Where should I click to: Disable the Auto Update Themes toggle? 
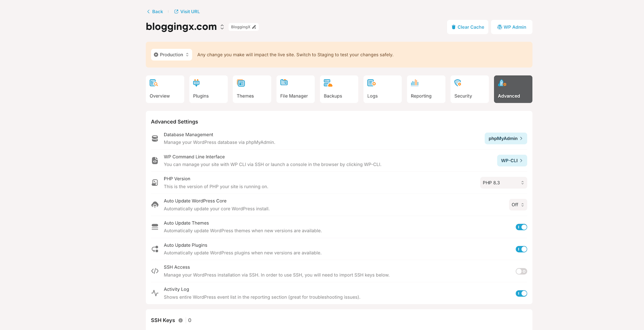coord(521,227)
